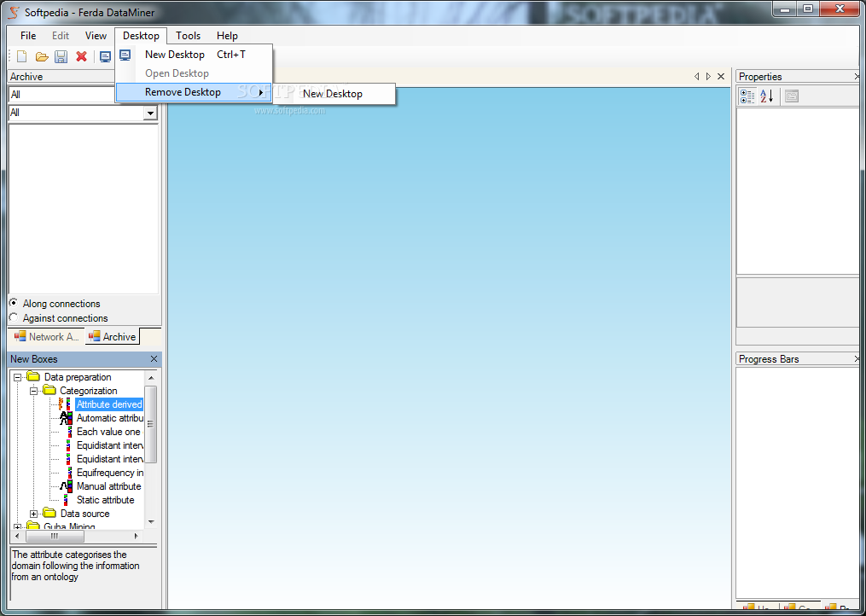Close the New Boxes panel

[x=154, y=359]
